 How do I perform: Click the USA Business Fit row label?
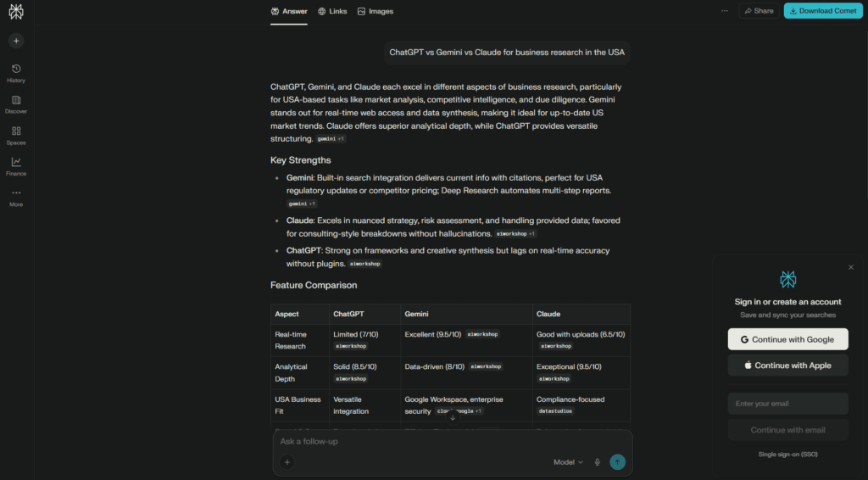coord(298,405)
